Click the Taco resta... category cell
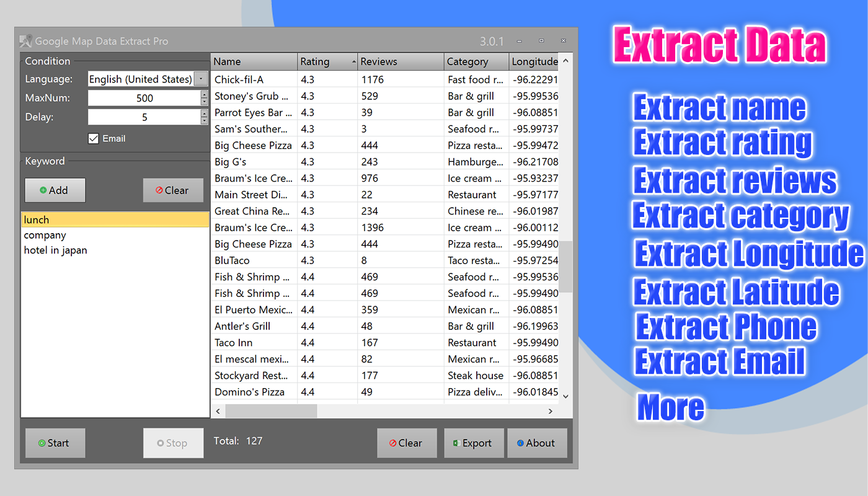The width and height of the screenshot is (868, 496). (x=477, y=260)
